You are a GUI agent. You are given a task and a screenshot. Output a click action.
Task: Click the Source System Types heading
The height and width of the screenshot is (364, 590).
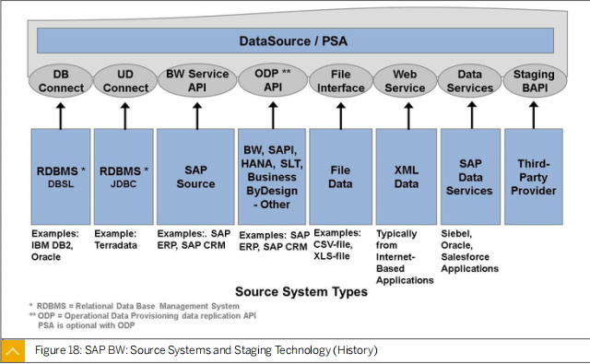[x=301, y=292]
